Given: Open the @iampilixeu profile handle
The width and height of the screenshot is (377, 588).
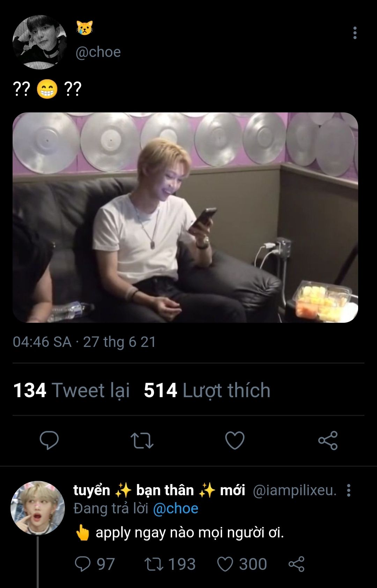Looking at the screenshot, I should (x=294, y=490).
